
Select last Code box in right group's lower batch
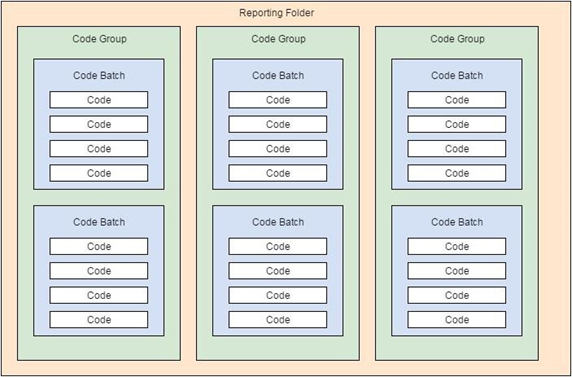(457, 320)
